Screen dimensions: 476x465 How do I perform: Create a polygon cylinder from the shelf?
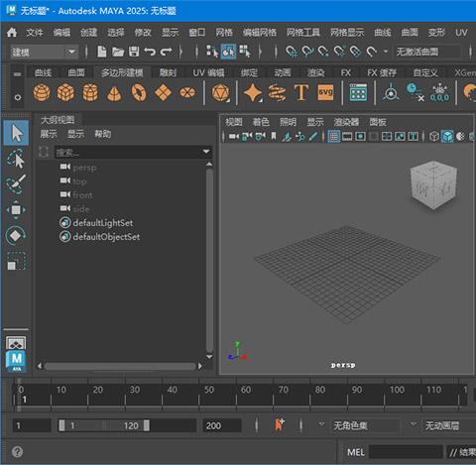90,92
